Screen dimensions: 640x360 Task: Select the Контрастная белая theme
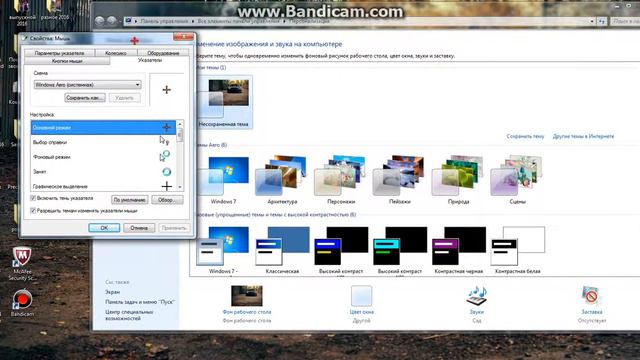click(517, 250)
